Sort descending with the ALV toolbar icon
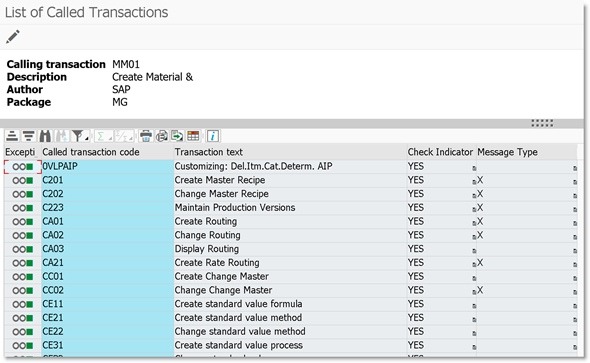The width and height of the screenshot is (590, 363). click(28, 136)
